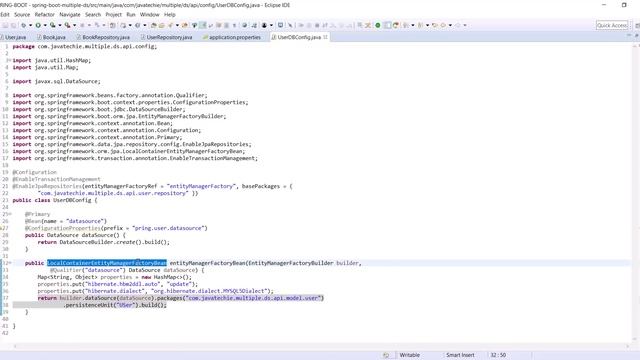Click the "entityManagerFactory" string on line 21
This screenshot has height=360, width=640.
(x=201, y=186)
